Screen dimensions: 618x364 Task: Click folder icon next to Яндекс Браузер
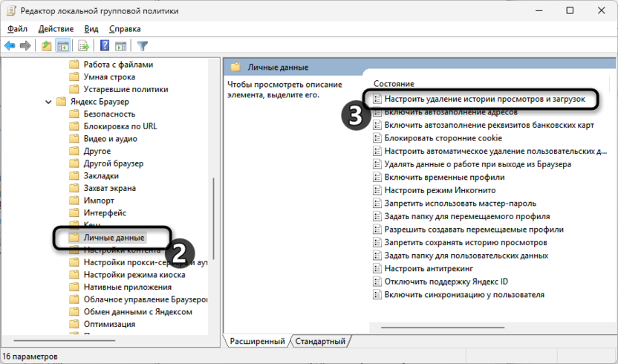coord(61,102)
